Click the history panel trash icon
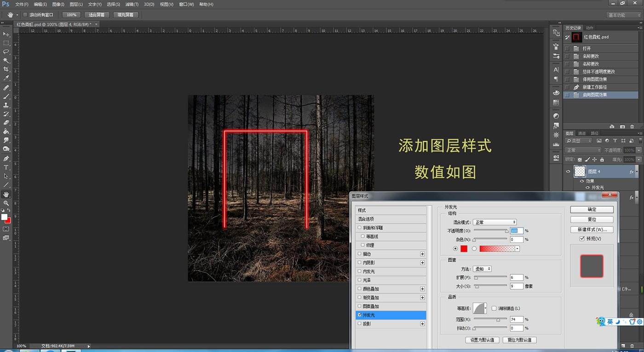The width and height of the screenshot is (644, 352). point(632,127)
